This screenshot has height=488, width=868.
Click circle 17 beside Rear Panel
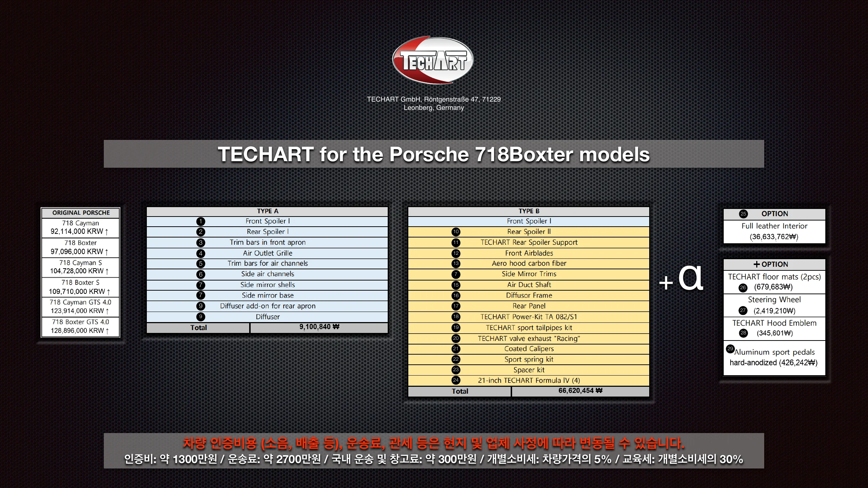pyautogui.click(x=456, y=306)
